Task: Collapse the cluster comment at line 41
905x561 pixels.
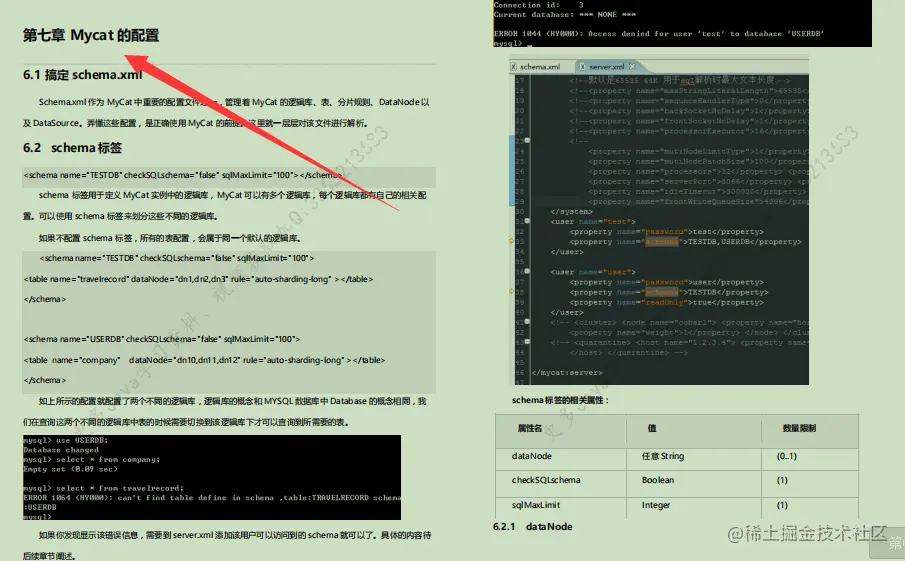Action: click(527, 322)
